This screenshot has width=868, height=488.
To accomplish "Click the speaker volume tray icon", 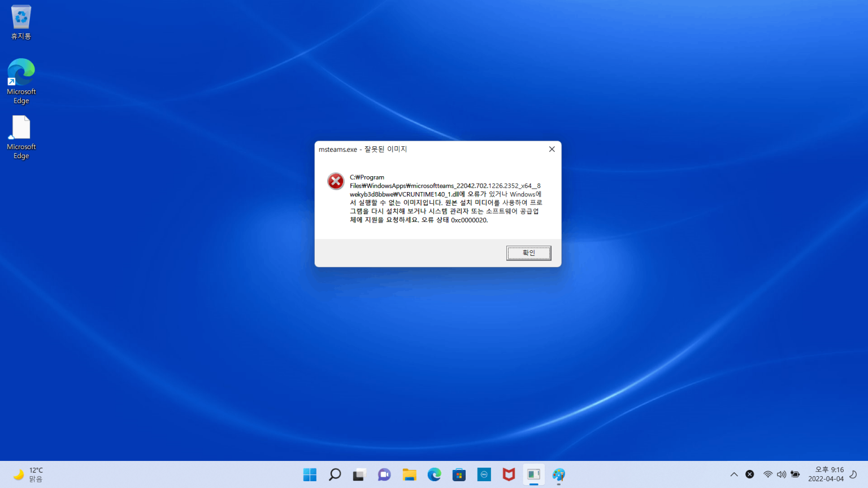I will 781,474.
